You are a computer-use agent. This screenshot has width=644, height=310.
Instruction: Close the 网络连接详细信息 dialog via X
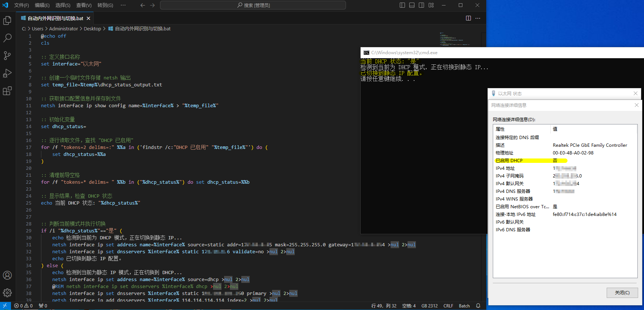pyautogui.click(x=636, y=105)
